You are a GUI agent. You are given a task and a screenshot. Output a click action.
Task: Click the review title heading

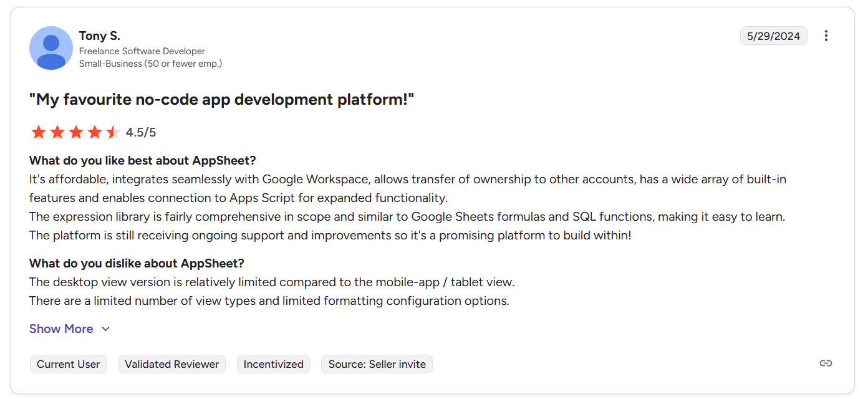(221, 99)
